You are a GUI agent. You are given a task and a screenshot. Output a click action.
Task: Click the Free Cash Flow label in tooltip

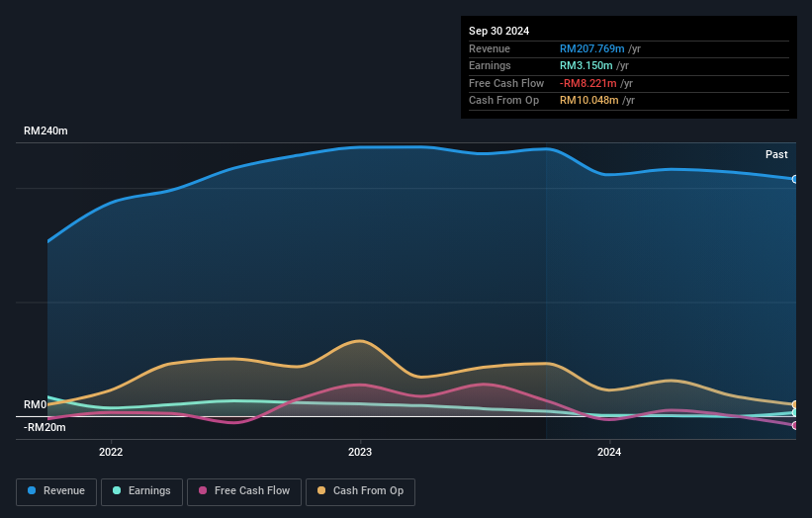pos(506,83)
